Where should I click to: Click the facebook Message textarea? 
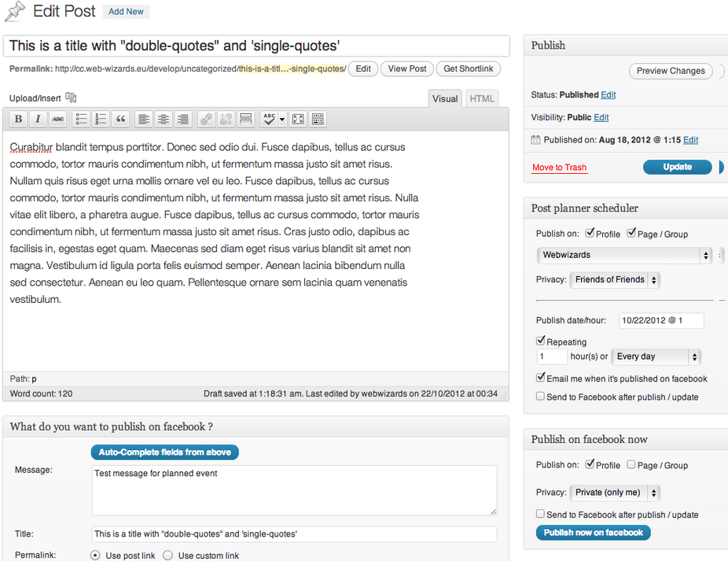pyautogui.click(x=294, y=490)
